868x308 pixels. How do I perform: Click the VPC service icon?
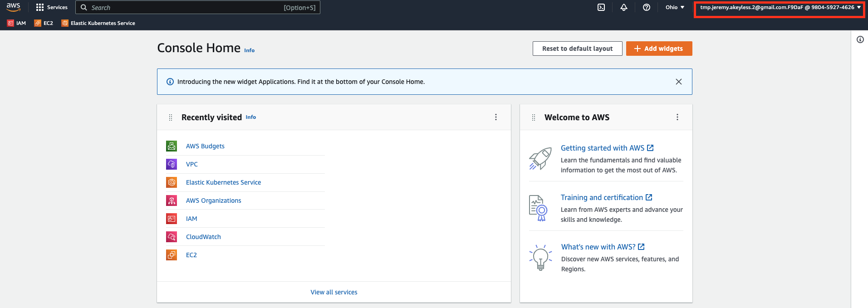point(172,164)
